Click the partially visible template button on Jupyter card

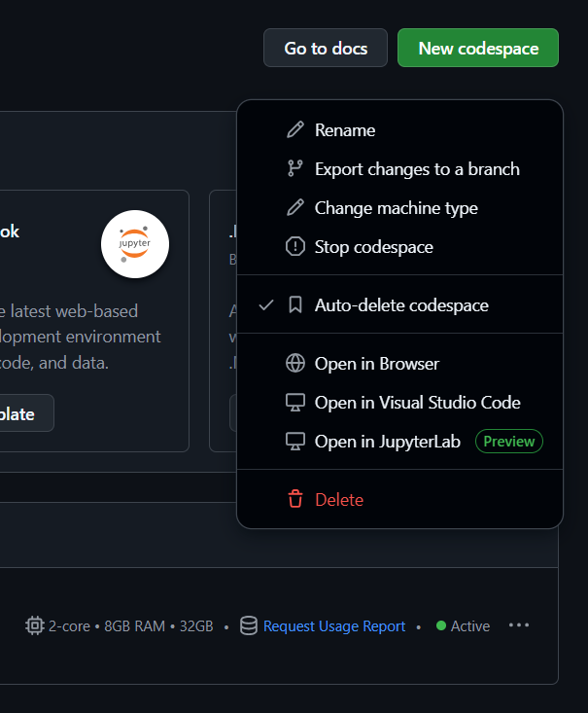coord(26,412)
